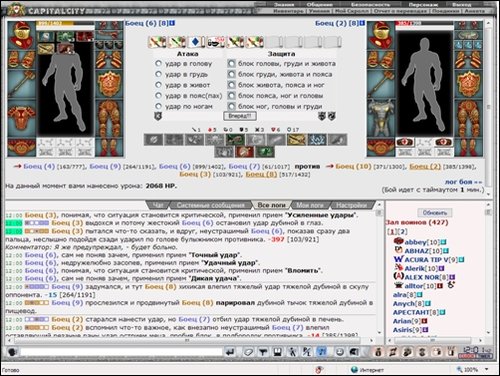Click the money bag icon in bottom toolbar
Image resolution: width=500 pixels, height=376 pixels.
(x=378, y=352)
